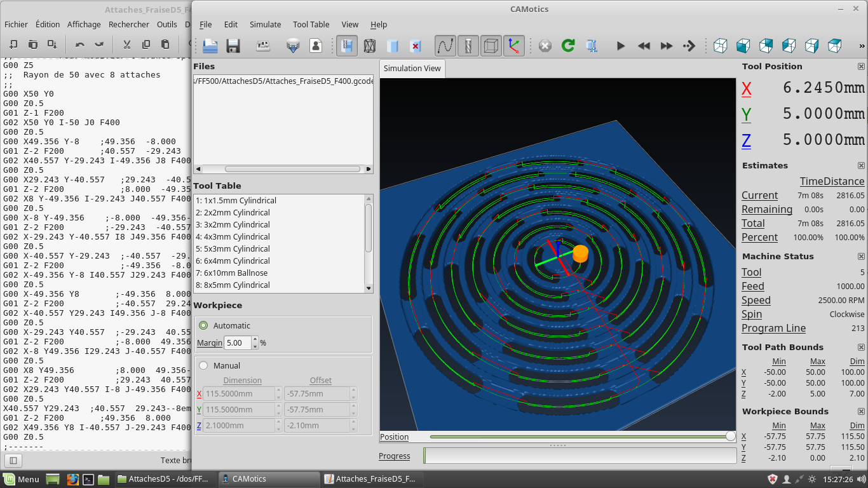Select the Manual workpiece radio button
Viewport: 868px width, 488px height.
[203, 365]
